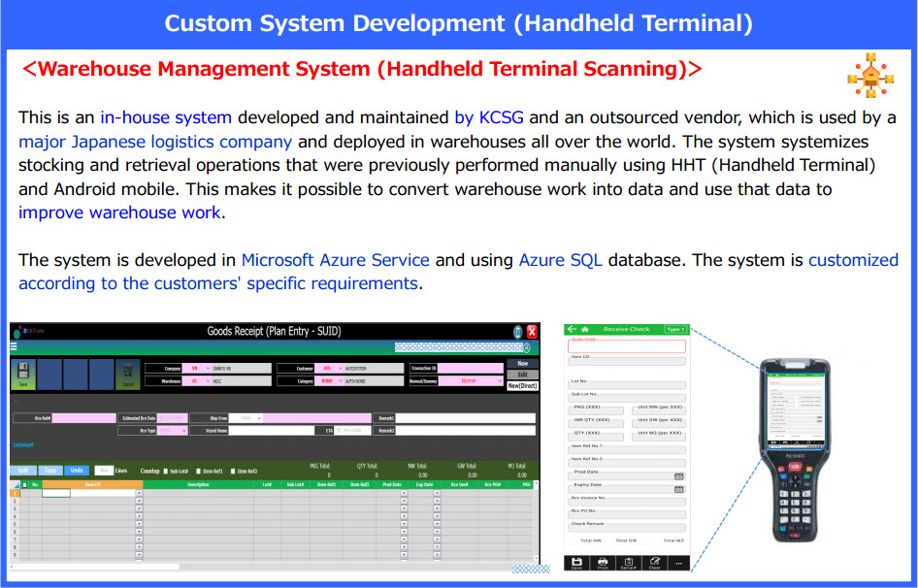Open the Prod Date calendar picker

[679, 476]
